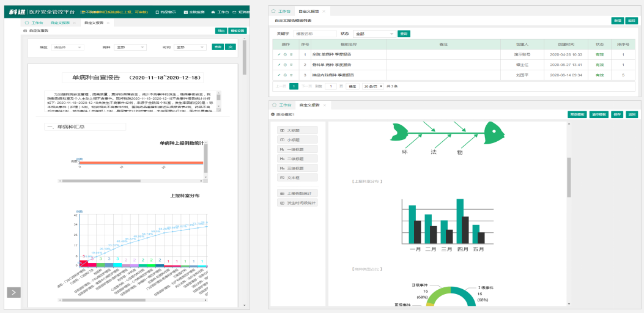This screenshot has width=644, height=313.
Task: Click the 导出 export button
Action: tap(220, 31)
